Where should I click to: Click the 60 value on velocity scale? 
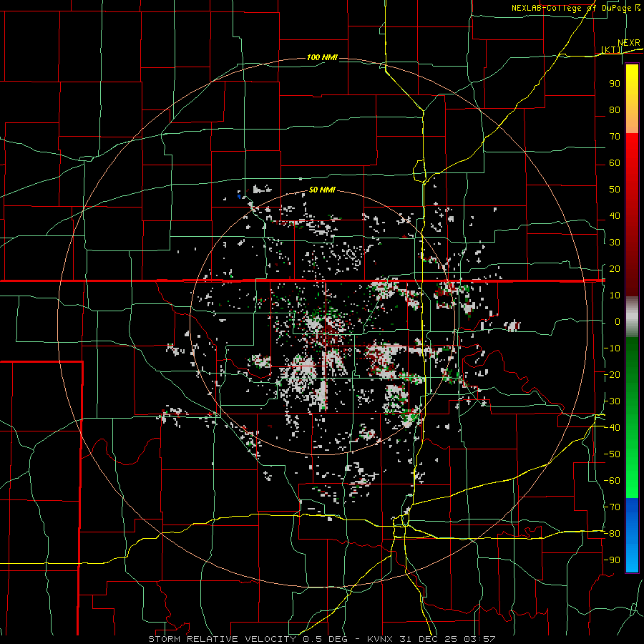pyautogui.click(x=615, y=162)
